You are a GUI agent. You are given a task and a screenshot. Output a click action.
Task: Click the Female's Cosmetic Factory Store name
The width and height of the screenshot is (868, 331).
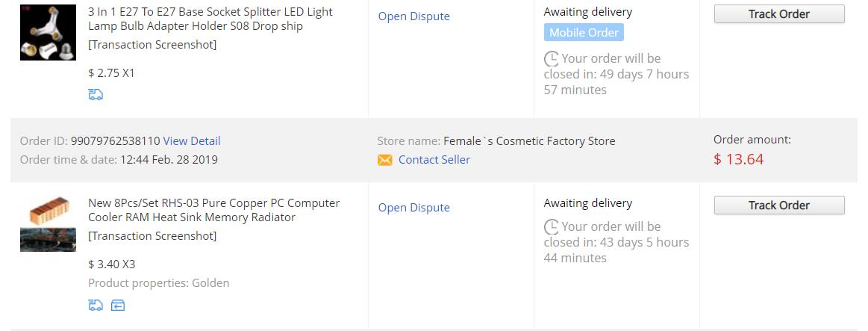[x=529, y=140]
